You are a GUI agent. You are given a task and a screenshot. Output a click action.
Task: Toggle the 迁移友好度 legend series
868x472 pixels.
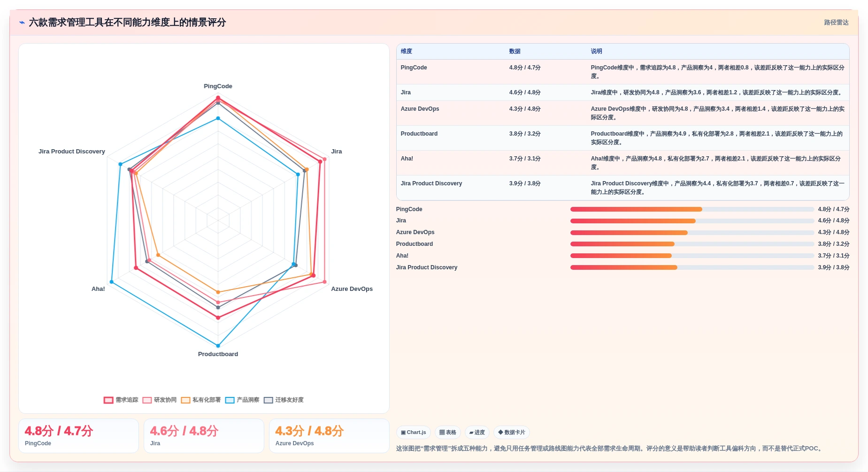tap(284, 400)
